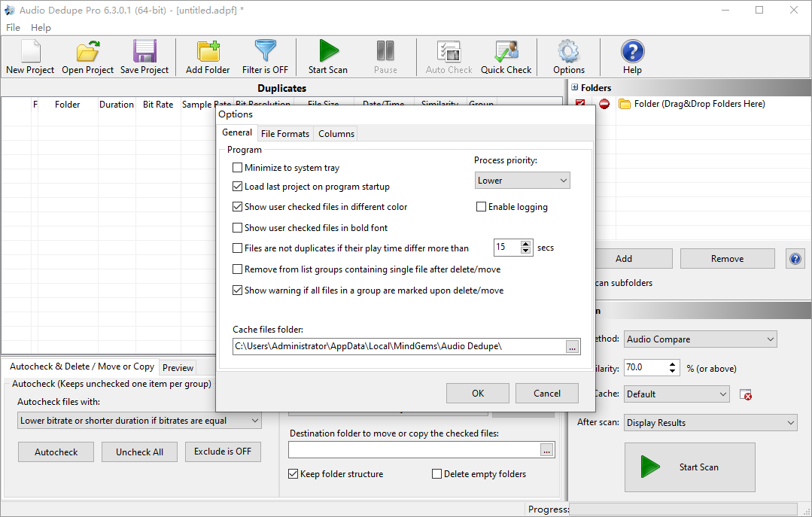Increase the play time difference seconds spinner
The height and width of the screenshot is (517, 812).
click(x=525, y=244)
